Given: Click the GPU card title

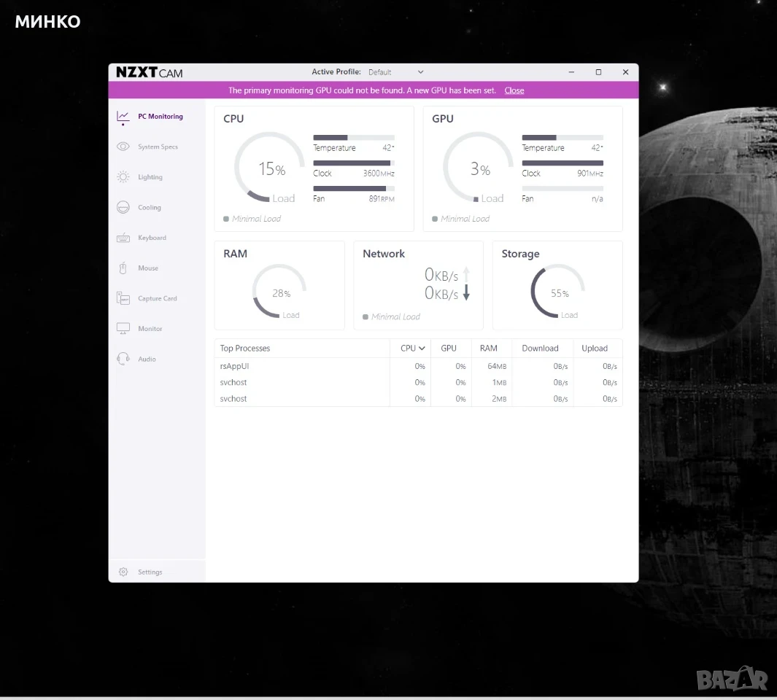Looking at the screenshot, I should [x=443, y=119].
